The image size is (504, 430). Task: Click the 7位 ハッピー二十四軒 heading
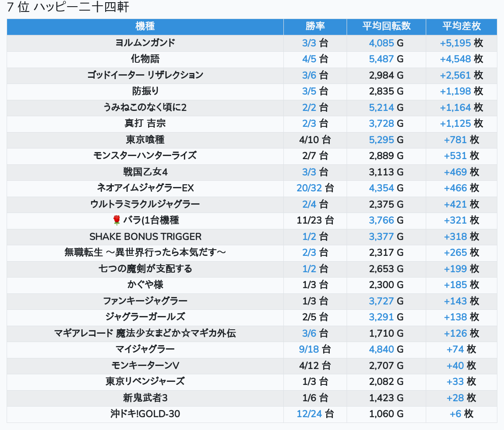(x=68, y=8)
